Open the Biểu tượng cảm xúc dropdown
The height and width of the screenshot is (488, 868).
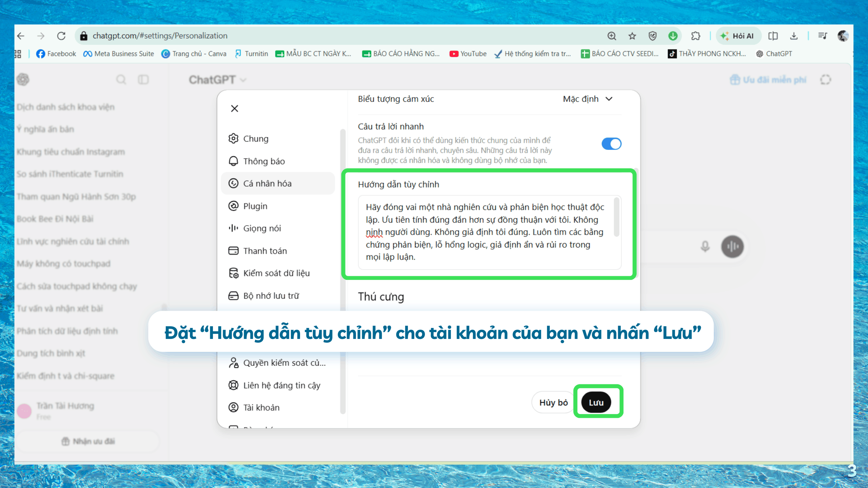pos(588,99)
